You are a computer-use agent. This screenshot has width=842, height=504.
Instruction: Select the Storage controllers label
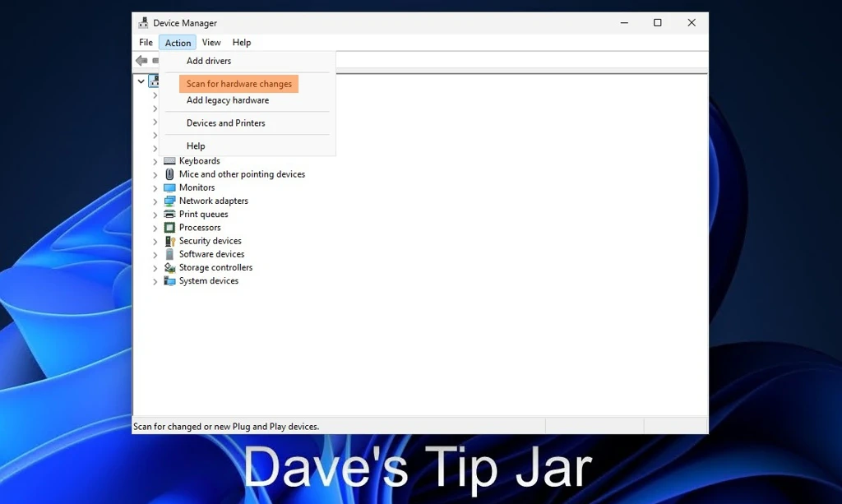pyautogui.click(x=215, y=267)
